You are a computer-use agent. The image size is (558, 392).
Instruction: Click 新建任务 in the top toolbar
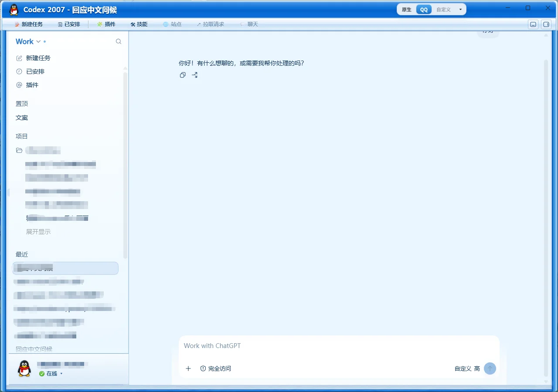click(29, 24)
